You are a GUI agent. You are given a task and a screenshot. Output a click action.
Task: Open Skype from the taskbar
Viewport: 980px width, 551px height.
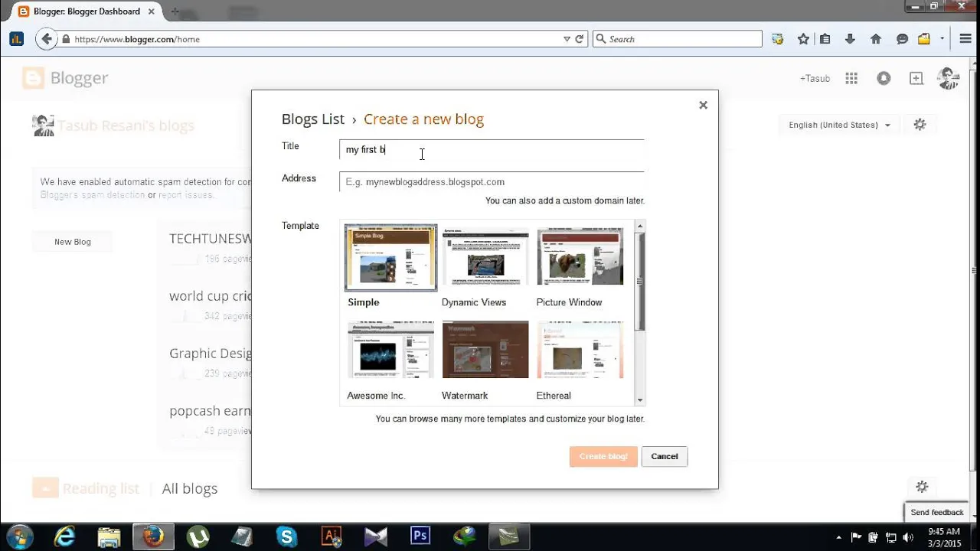(286, 536)
